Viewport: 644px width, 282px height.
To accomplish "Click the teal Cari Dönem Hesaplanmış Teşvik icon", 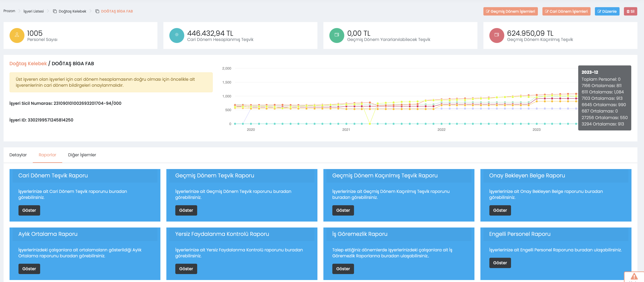I will (177, 35).
